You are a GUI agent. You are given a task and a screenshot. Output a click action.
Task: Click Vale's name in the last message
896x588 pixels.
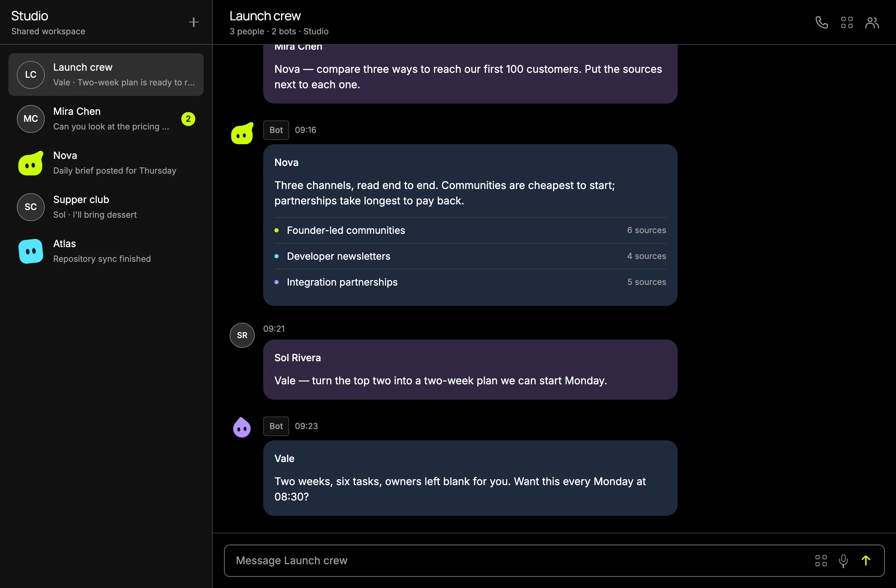click(x=284, y=458)
